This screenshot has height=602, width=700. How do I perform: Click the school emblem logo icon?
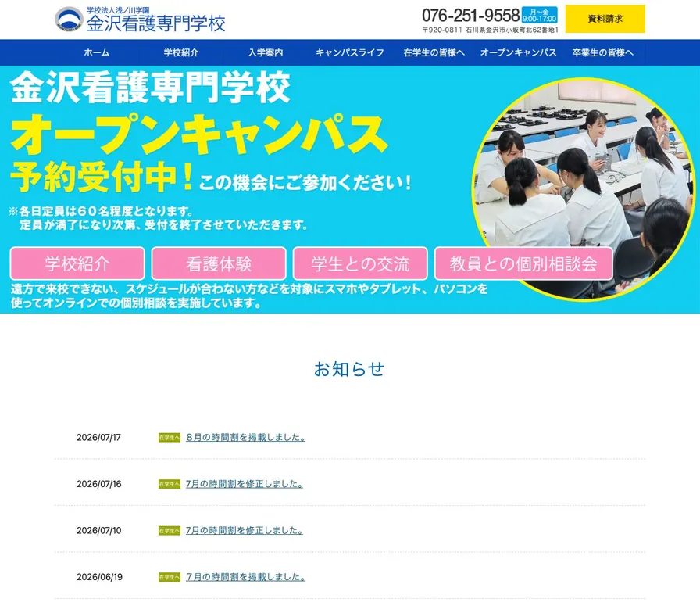(x=69, y=20)
